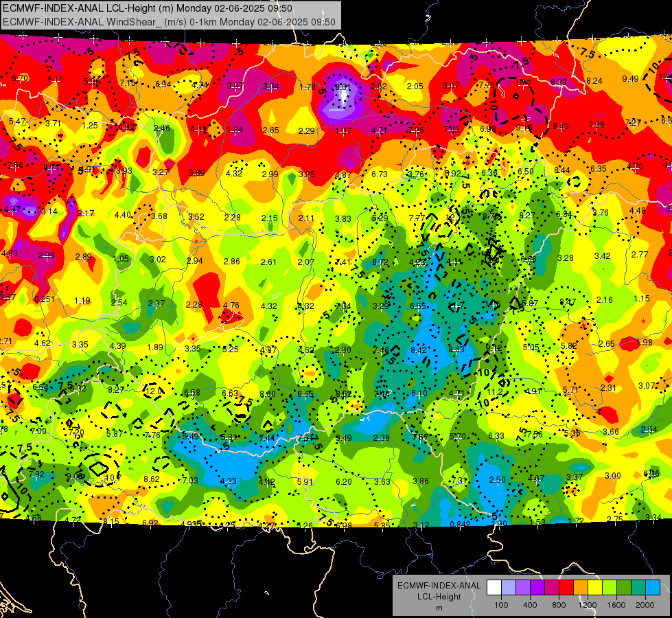Click the grid value '8.00'

coord(268,393)
